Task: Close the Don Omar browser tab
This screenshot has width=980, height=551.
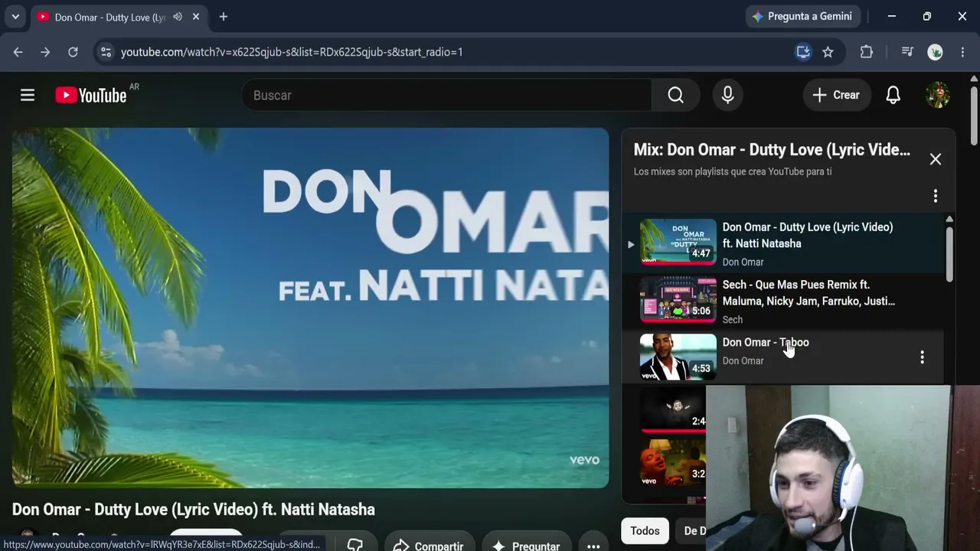Action: pyautogui.click(x=196, y=17)
